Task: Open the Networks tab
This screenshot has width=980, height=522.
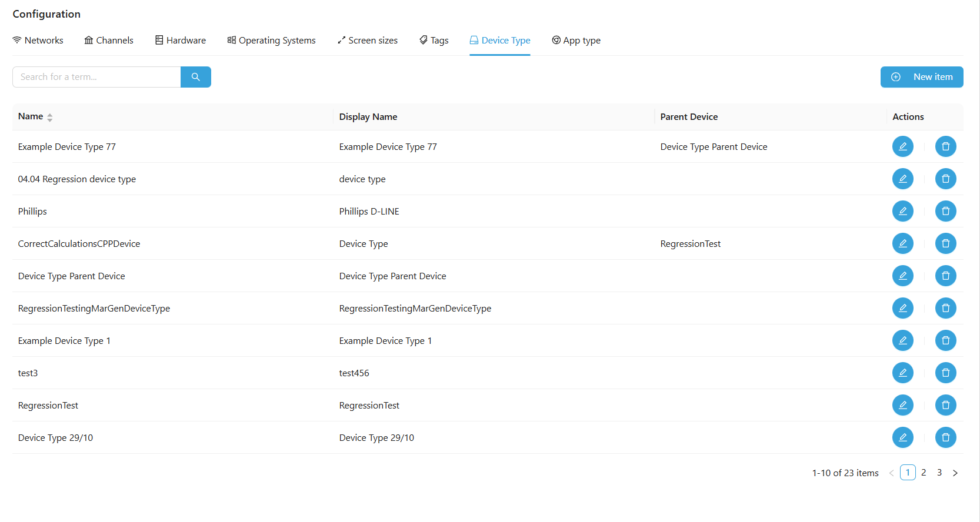Action: coord(38,41)
